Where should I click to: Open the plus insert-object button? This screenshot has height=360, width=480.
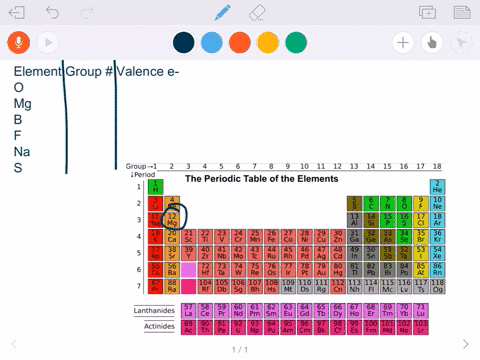pyautogui.click(x=403, y=43)
